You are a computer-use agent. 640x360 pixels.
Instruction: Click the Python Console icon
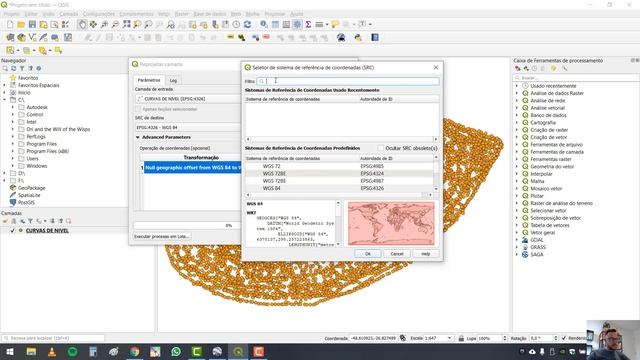click(358, 38)
